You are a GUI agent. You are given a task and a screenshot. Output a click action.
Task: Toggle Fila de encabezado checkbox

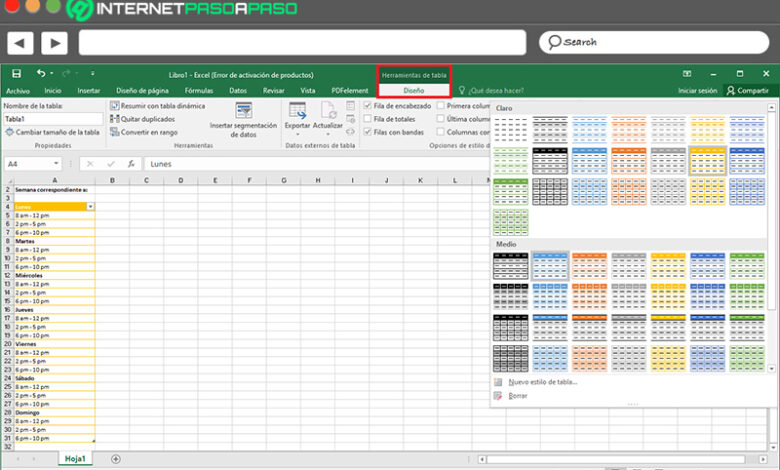(367, 105)
